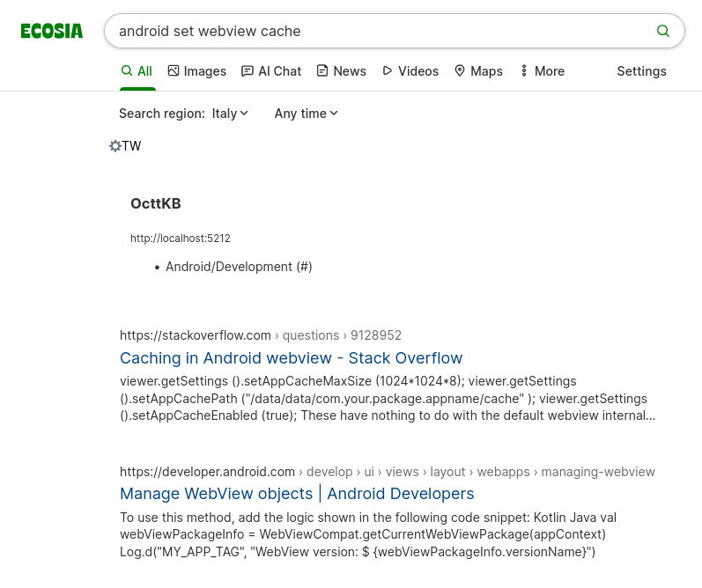Expand the More menu
Viewport: 702px width, 588px height.
coord(542,71)
